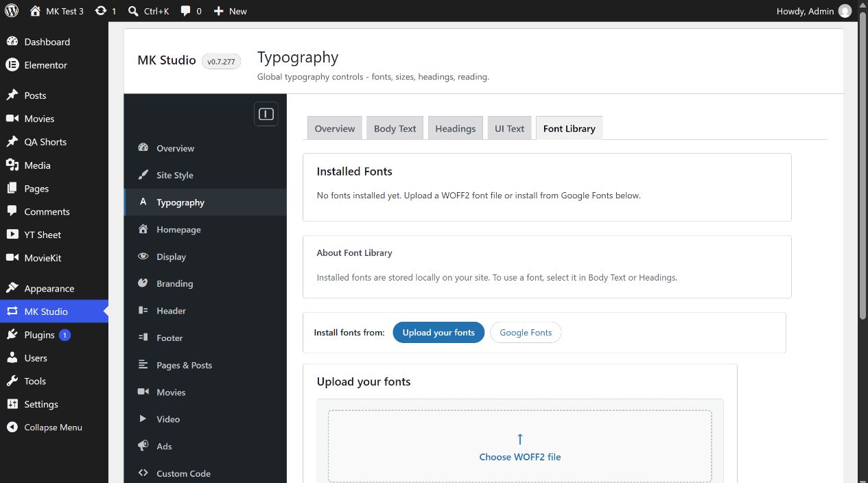
Task: Switch to the Overview tab
Action: tap(335, 128)
